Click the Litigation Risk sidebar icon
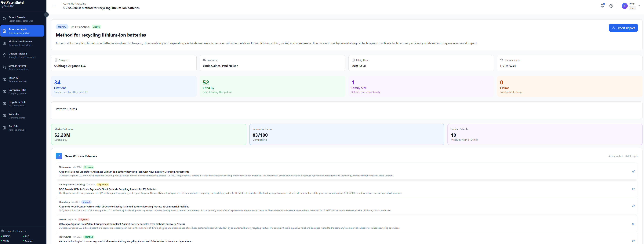Image resolution: width=644 pixels, height=244 pixels. tap(4, 104)
